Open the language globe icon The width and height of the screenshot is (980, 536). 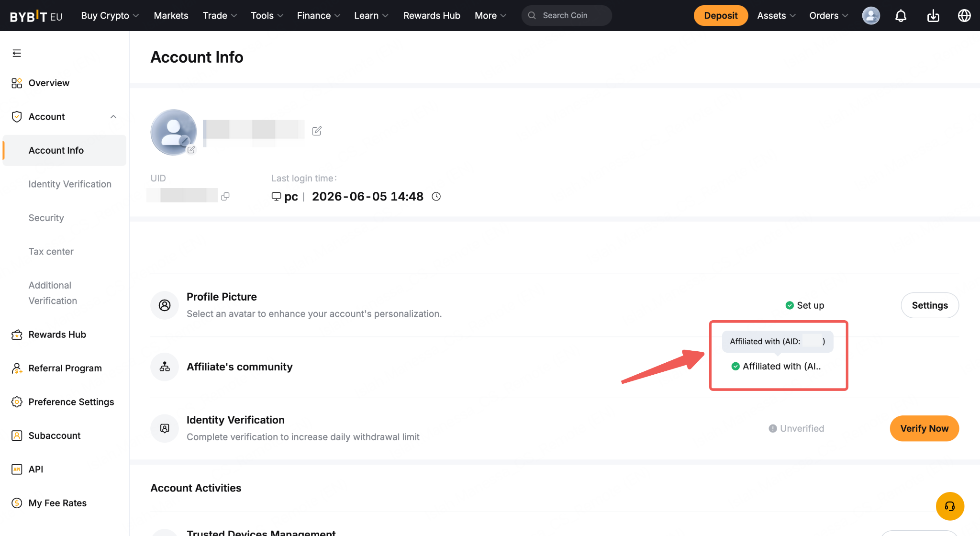[x=964, y=16]
